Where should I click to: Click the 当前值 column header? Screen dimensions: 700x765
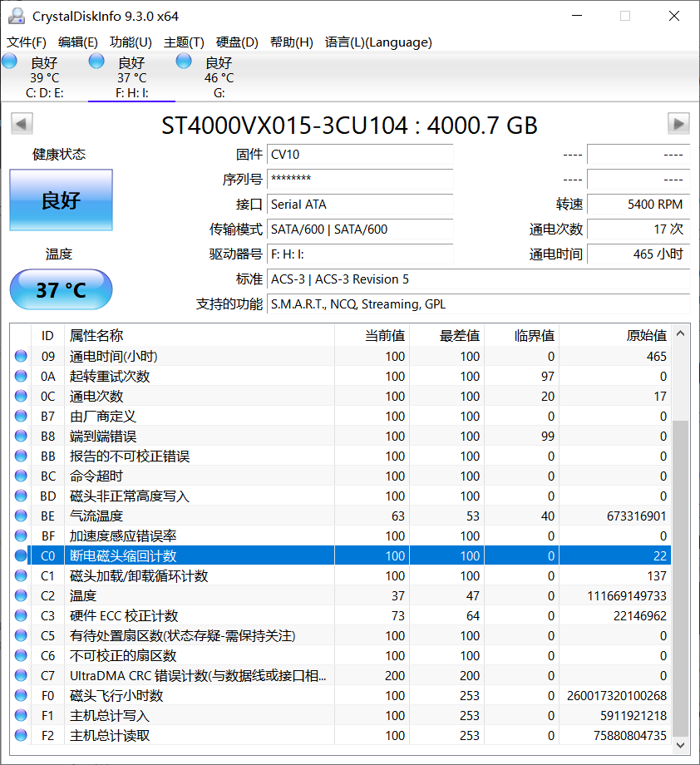[x=372, y=336]
